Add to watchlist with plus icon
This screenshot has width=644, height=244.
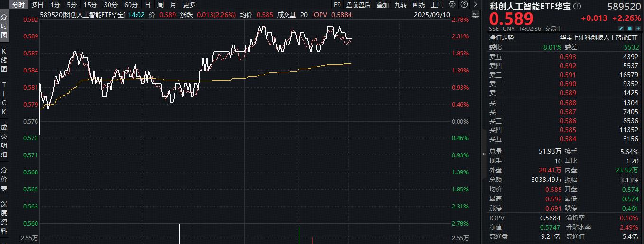click(x=638, y=28)
